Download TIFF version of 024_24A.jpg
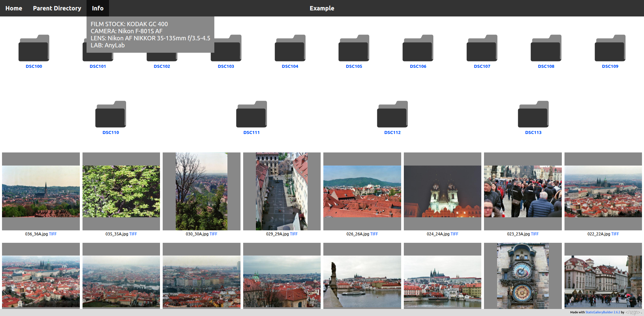The image size is (644, 316). [454, 234]
